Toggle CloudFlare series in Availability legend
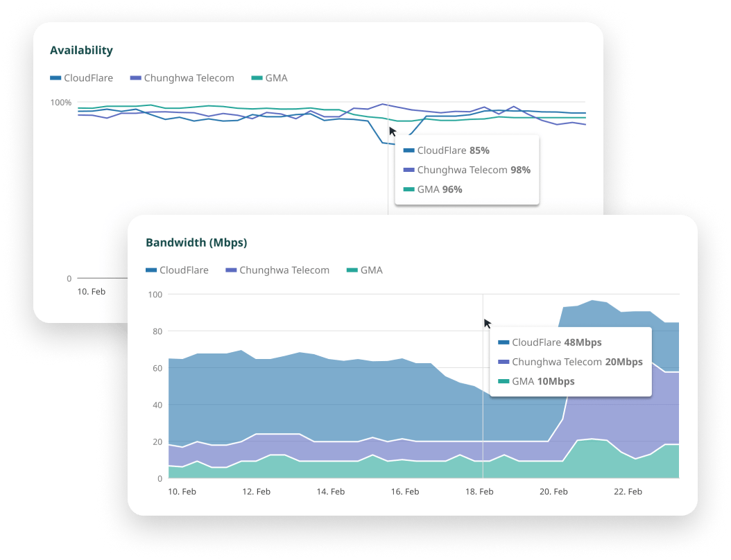Viewport: 731px width, 560px height. [x=82, y=78]
